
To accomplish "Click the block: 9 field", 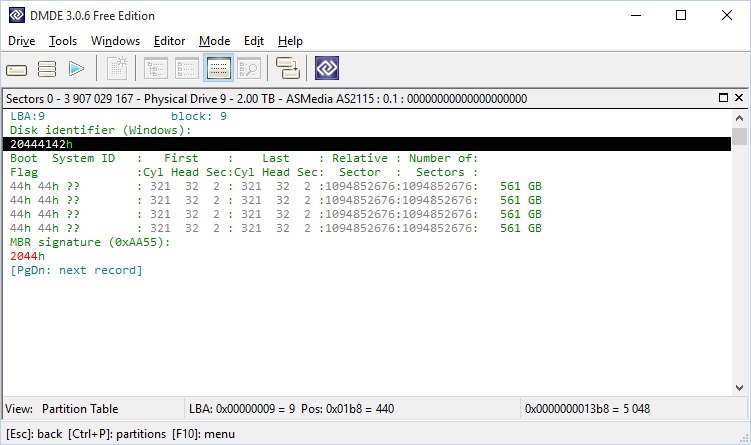I will coord(199,116).
